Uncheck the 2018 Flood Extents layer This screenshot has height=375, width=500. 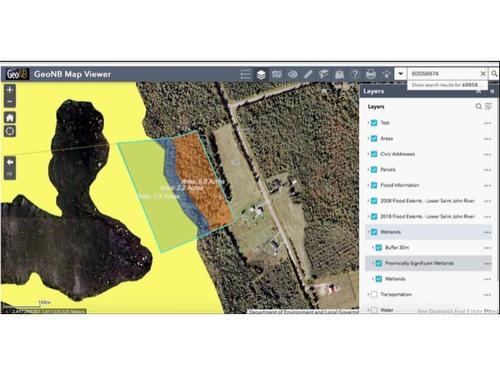374,216
